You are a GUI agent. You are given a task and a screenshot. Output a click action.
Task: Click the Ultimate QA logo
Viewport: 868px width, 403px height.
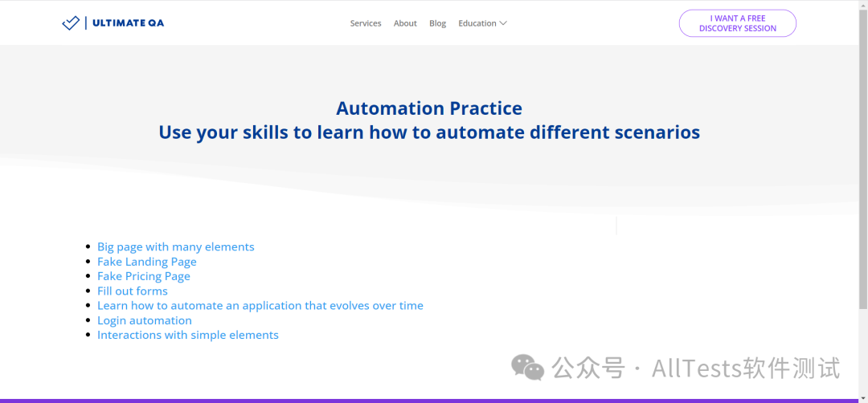coord(113,23)
